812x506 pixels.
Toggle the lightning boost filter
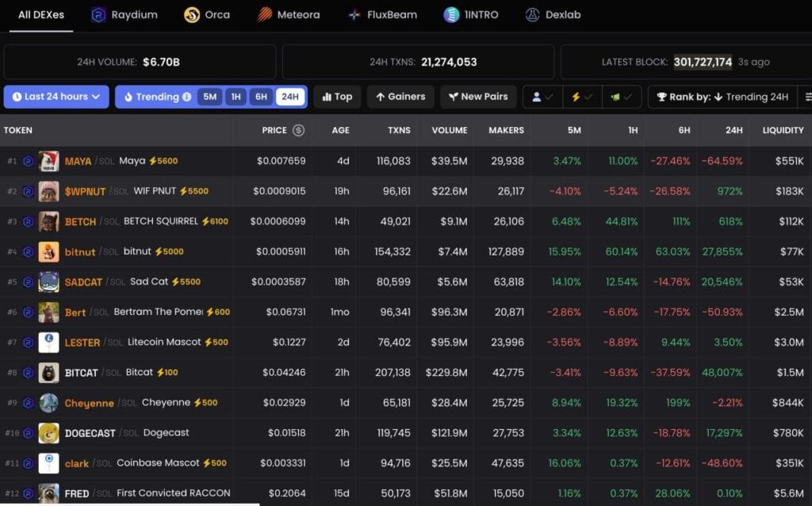[582, 97]
